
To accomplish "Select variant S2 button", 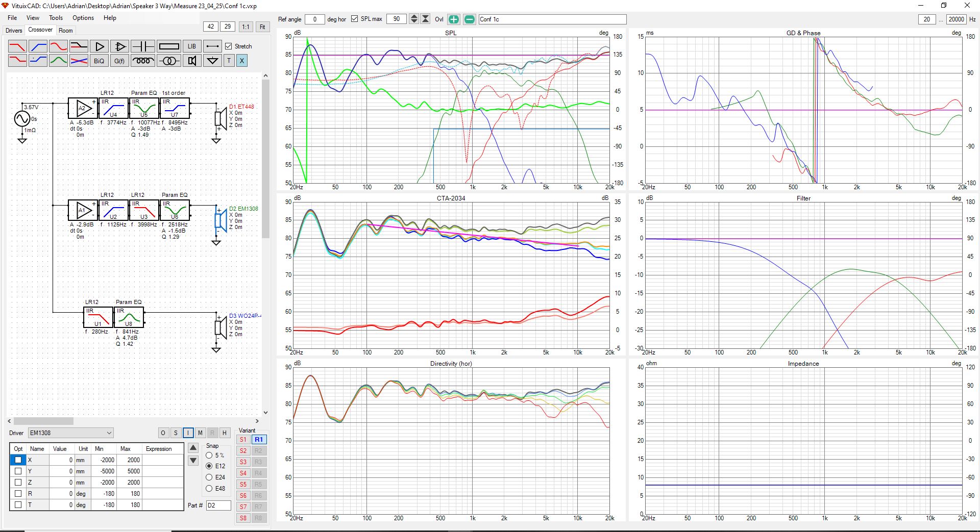I will click(x=243, y=451).
